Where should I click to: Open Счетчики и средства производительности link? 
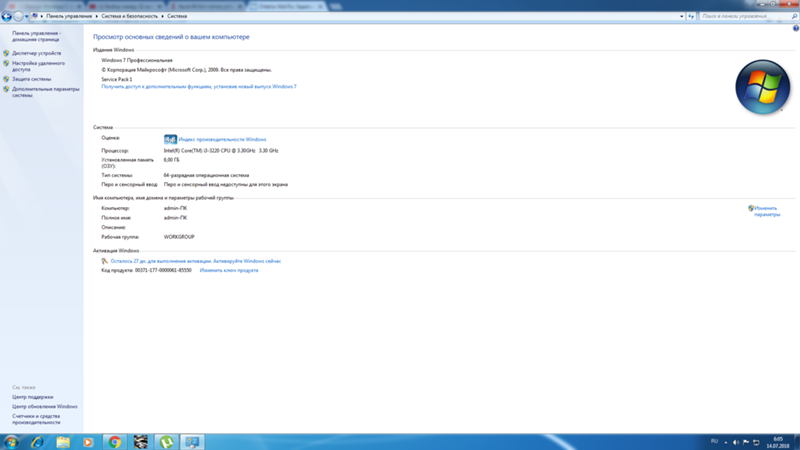[x=36, y=419]
